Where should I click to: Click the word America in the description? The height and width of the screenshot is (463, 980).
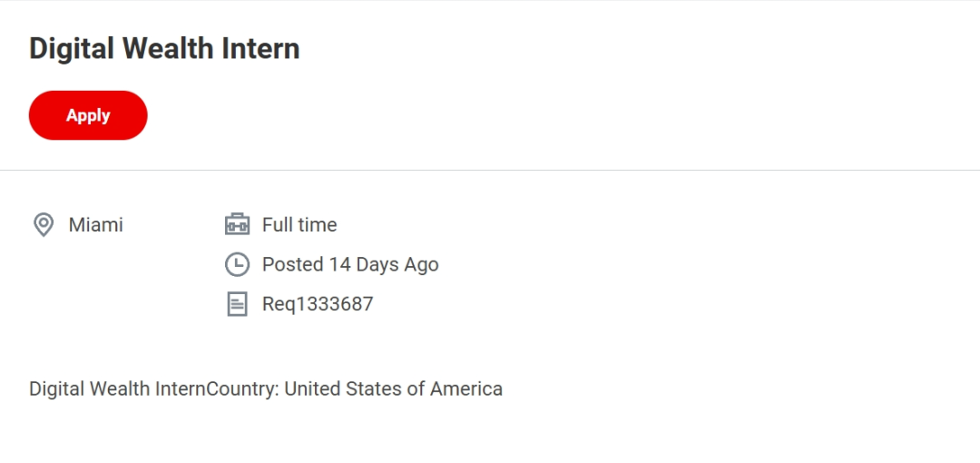(466, 389)
